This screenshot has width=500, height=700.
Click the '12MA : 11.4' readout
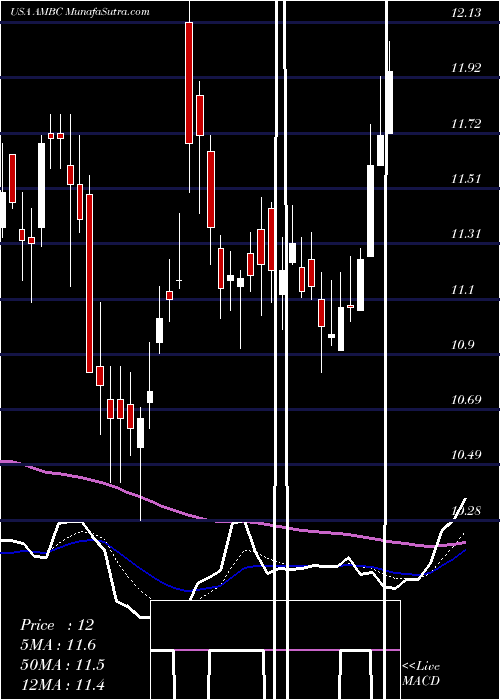tap(62, 684)
